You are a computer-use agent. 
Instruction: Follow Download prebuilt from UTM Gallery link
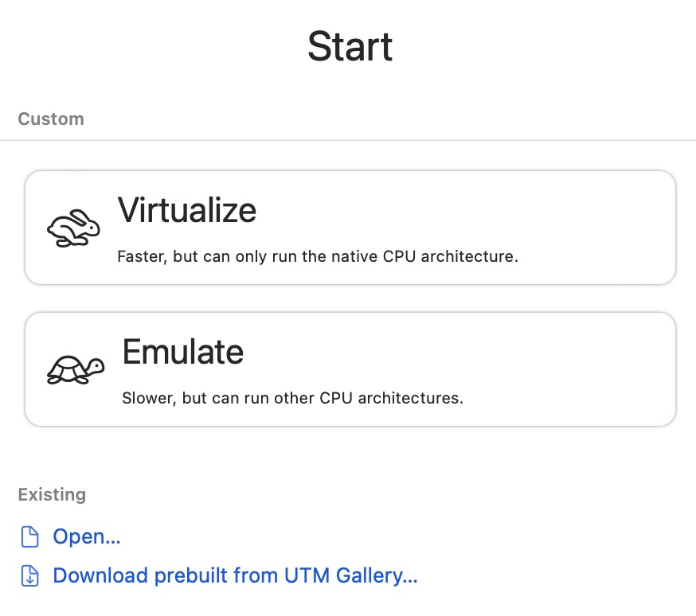(x=235, y=575)
